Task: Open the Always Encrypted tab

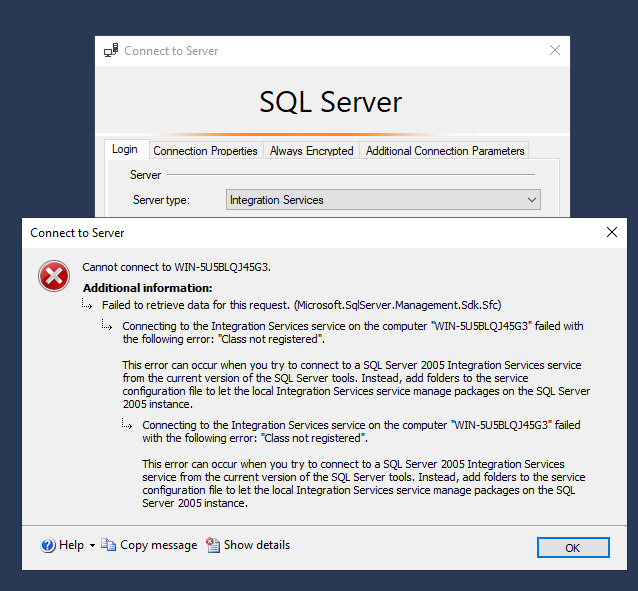Action: tap(311, 151)
